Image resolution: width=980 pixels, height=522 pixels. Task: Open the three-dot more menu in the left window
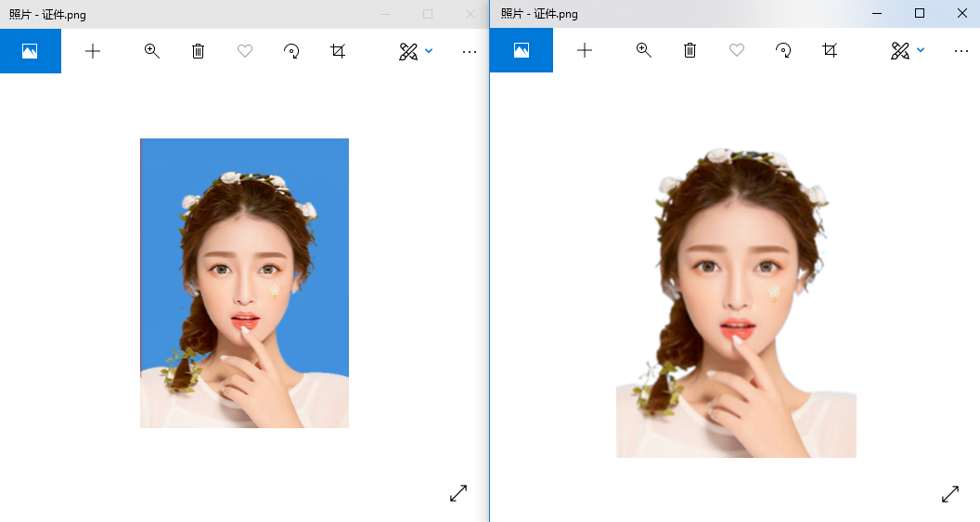[470, 51]
